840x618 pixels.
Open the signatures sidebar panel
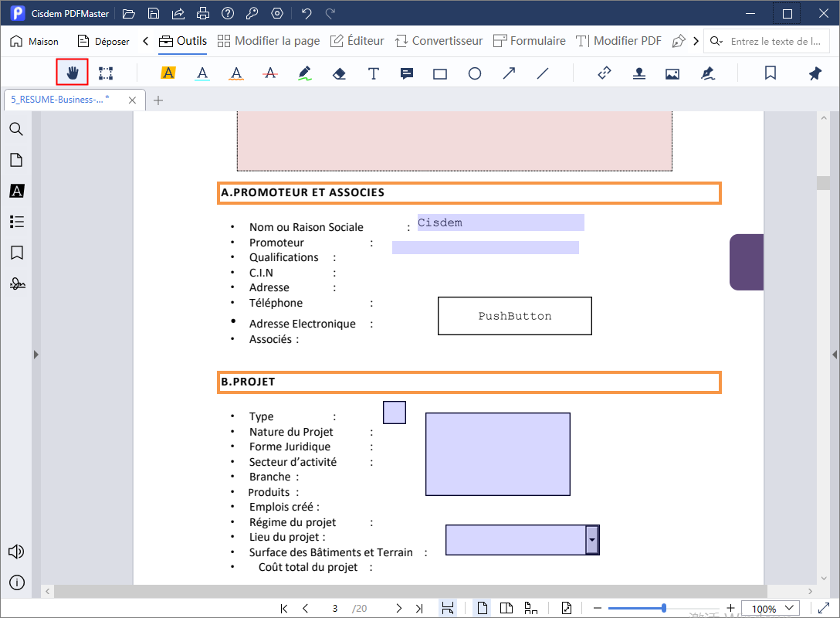(x=17, y=284)
